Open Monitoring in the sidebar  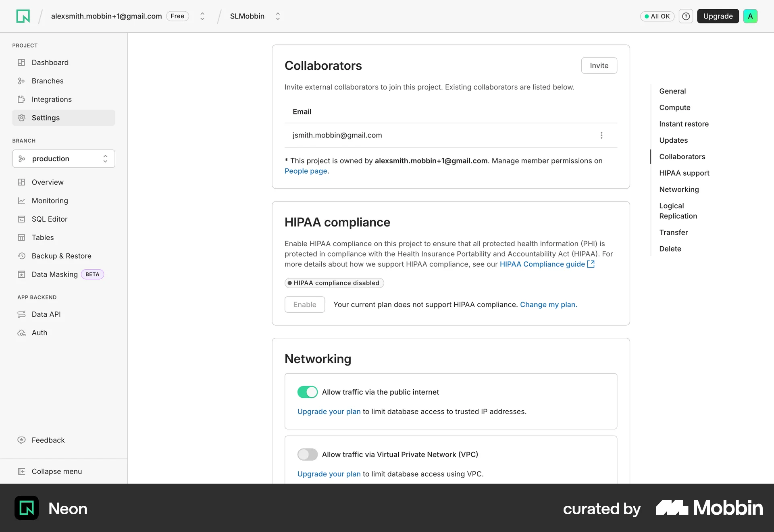point(64,201)
